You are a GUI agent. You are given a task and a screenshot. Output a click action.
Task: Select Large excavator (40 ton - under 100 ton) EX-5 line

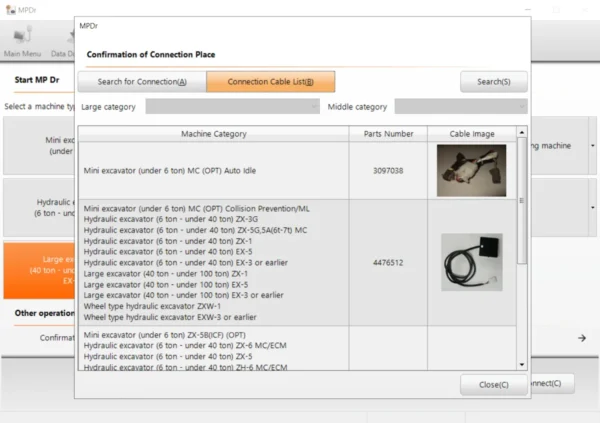coord(166,285)
